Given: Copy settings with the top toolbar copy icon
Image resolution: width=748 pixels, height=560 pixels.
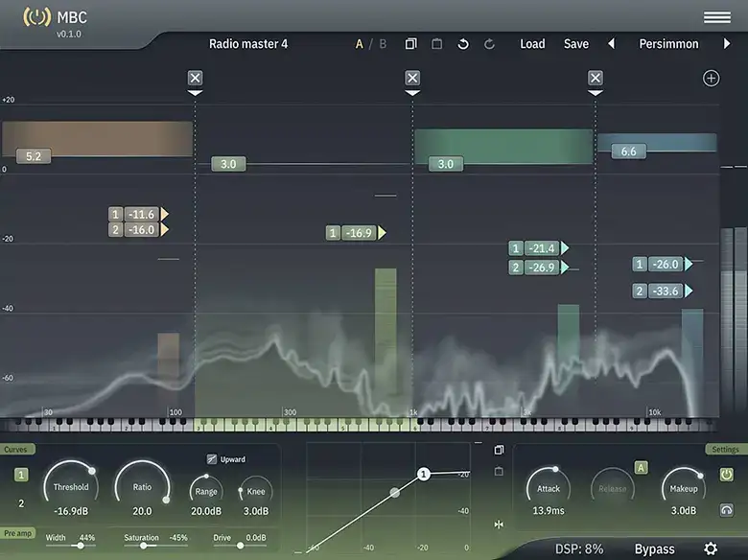Looking at the screenshot, I should coord(410,44).
